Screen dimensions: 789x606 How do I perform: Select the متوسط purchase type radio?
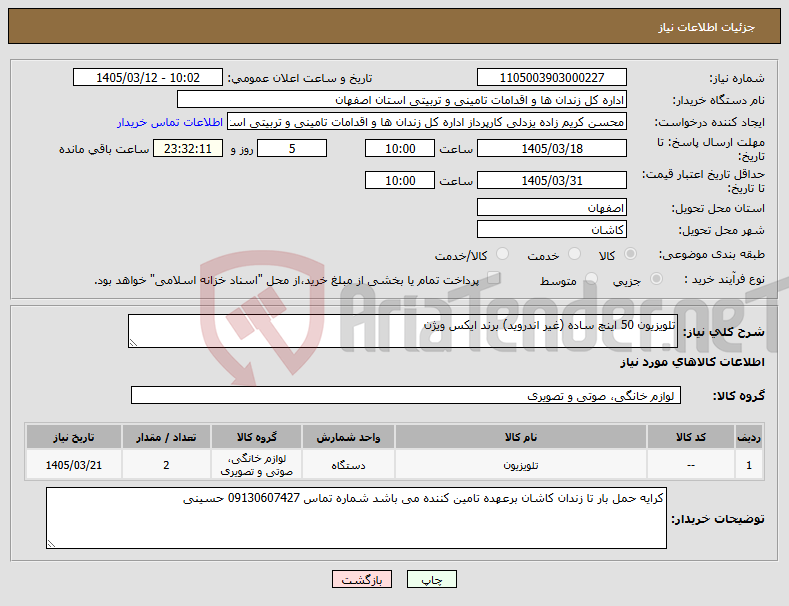(591, 279)
